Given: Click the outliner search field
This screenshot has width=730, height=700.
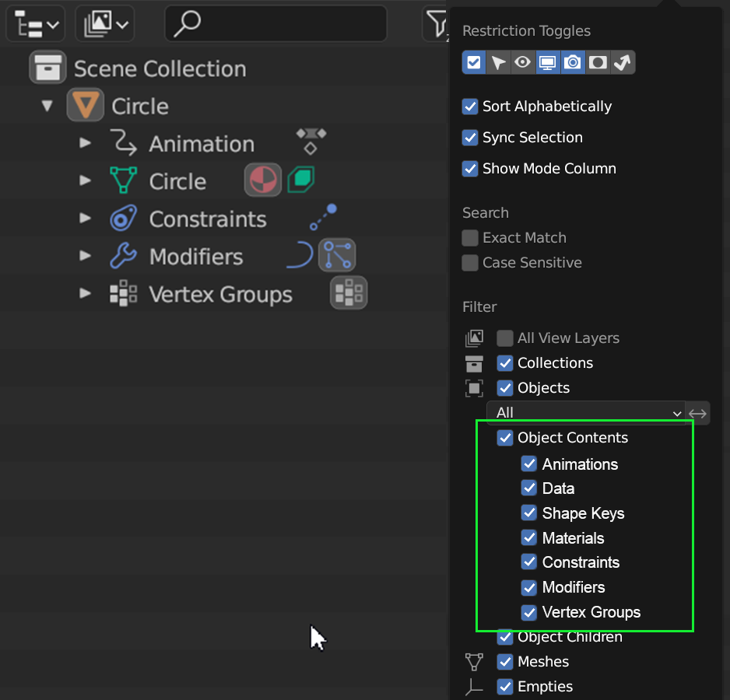Looking at the screenshot, I should pos(276,23).
